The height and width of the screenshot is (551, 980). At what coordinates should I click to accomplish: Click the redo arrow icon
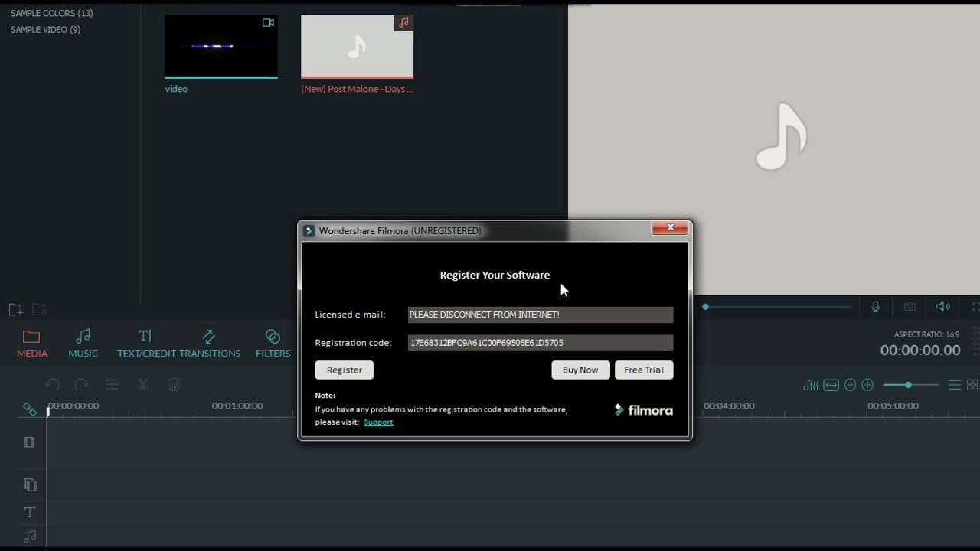point(81,385)
